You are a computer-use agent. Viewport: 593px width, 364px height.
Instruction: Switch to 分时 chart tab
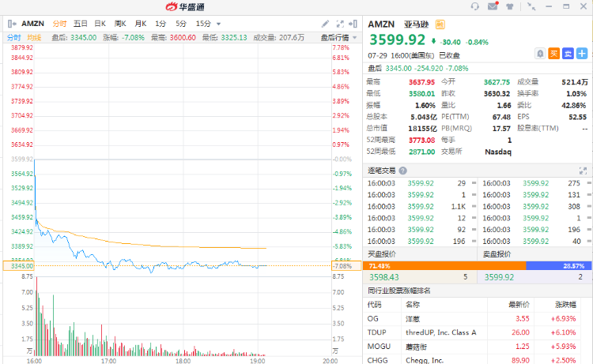(x=59, y=24)
